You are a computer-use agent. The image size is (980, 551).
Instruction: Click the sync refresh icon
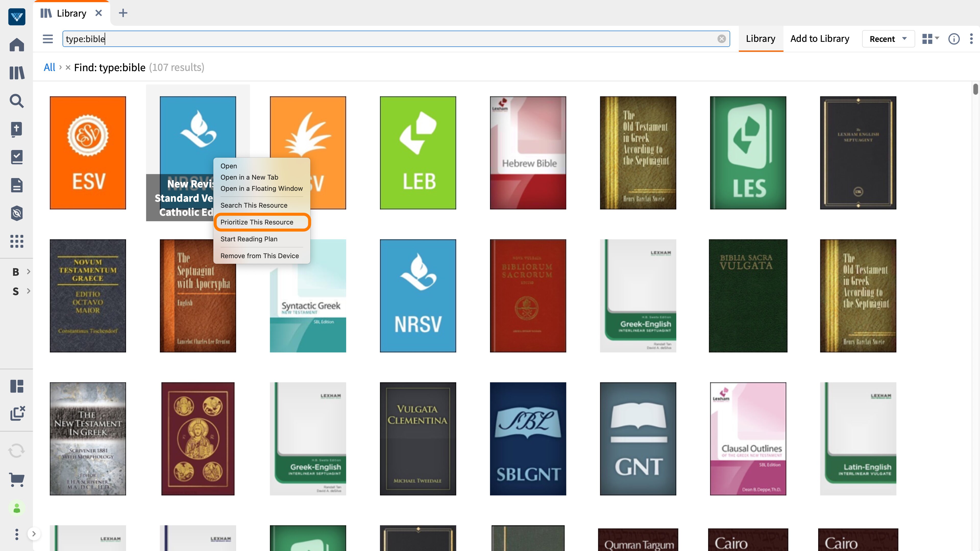pos(16,450)
